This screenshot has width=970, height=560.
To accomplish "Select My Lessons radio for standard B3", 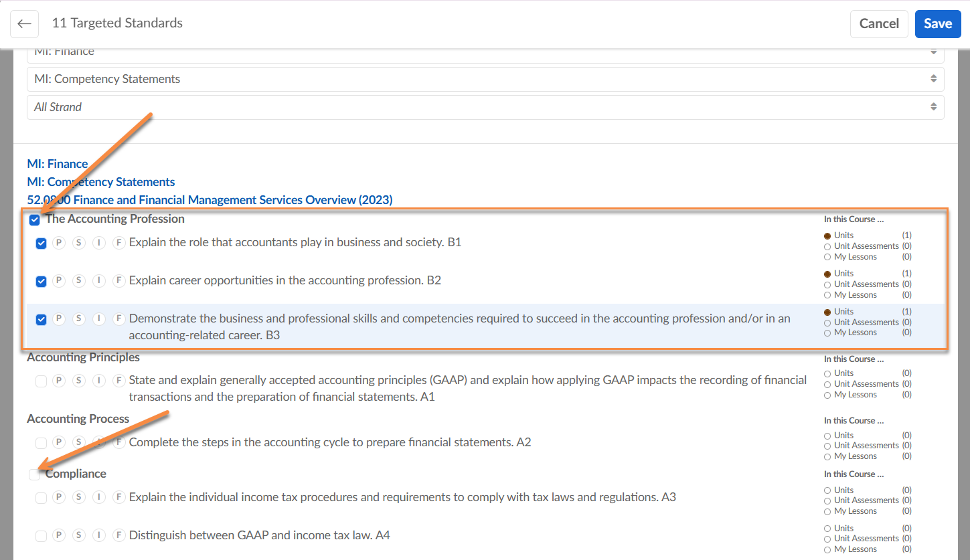I will click(x=827, y=333).
